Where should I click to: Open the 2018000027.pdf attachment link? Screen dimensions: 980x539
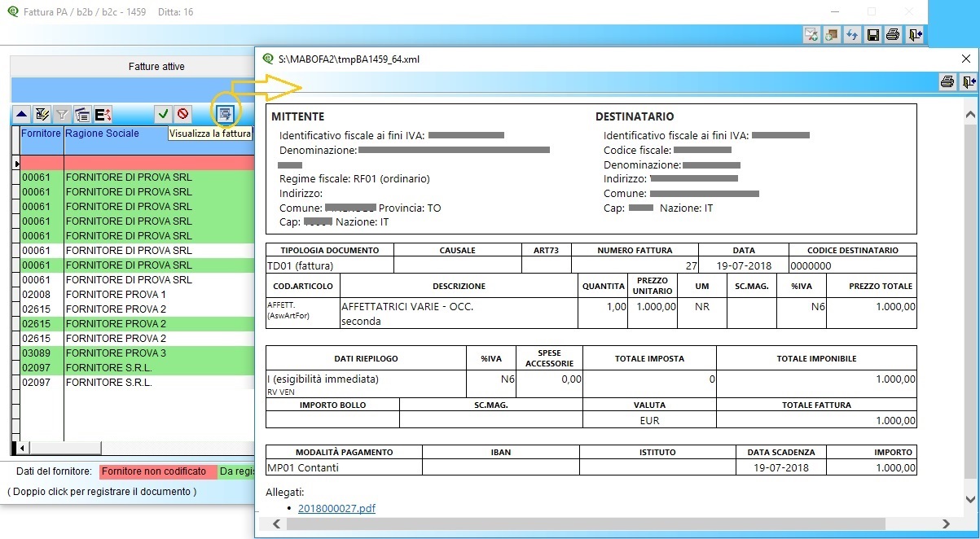click(x=336, y=508)
